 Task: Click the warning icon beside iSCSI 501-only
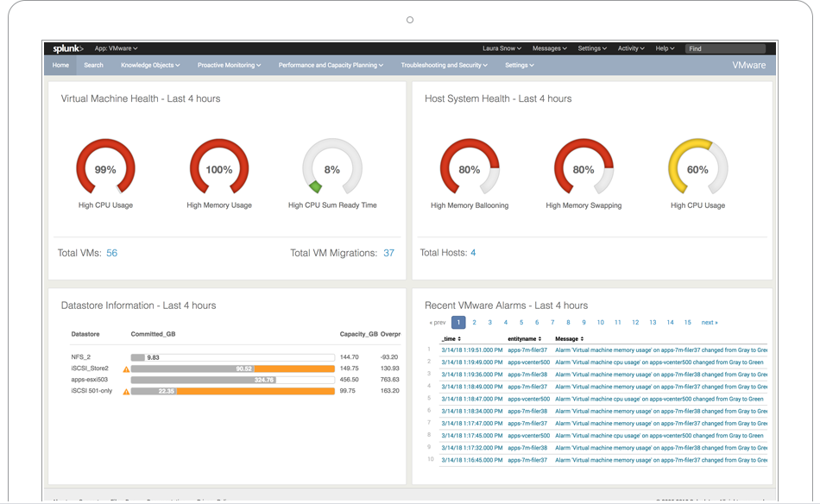point(126,392)
